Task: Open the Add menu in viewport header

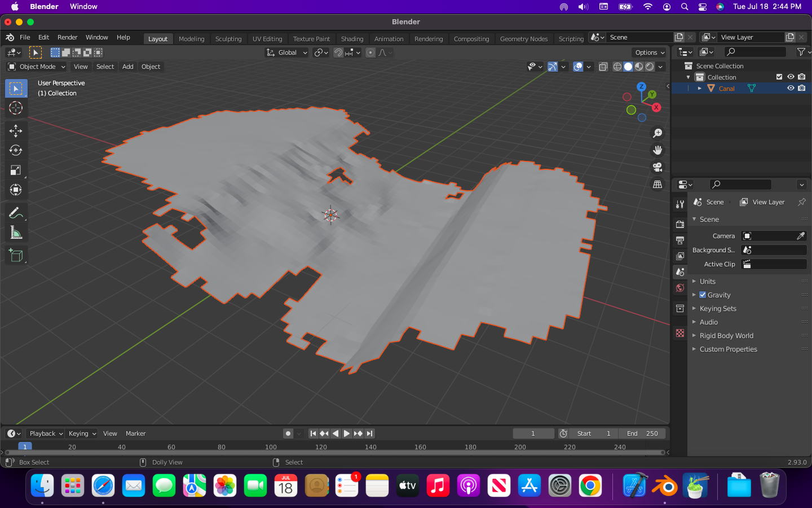Action: tap(128, 67)
